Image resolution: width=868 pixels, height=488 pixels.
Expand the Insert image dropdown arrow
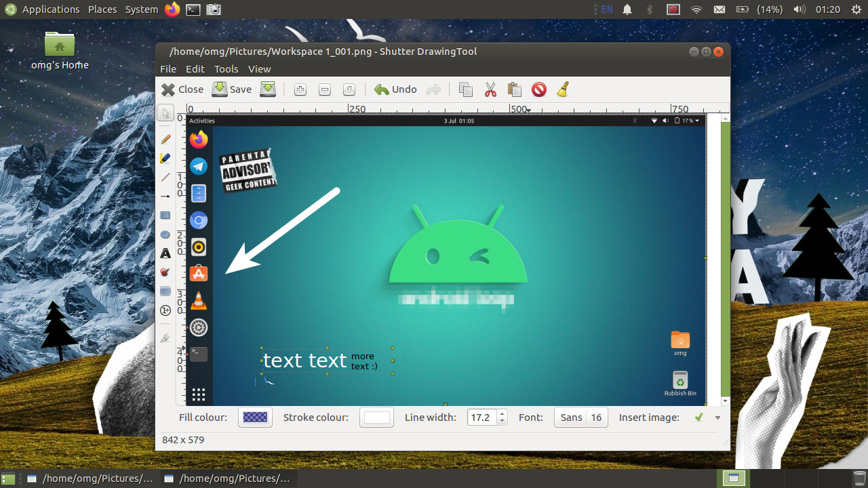(x=717, y=418)
